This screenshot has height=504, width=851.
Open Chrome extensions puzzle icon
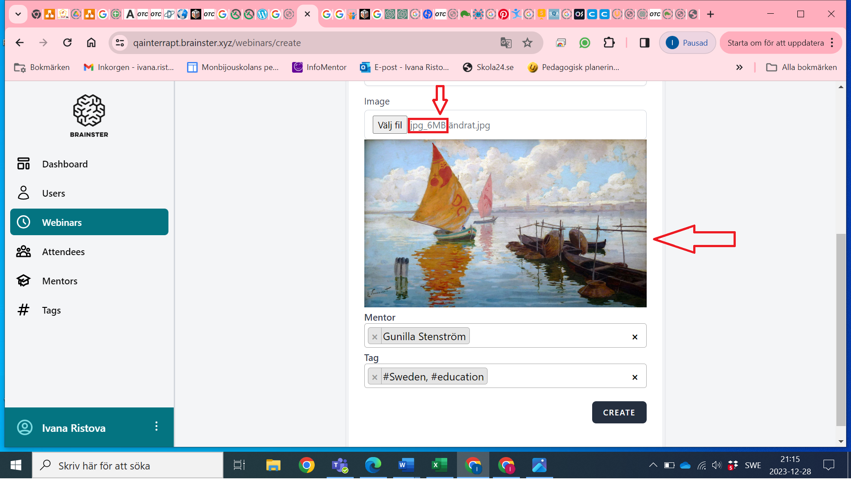[x=609, y=43]
